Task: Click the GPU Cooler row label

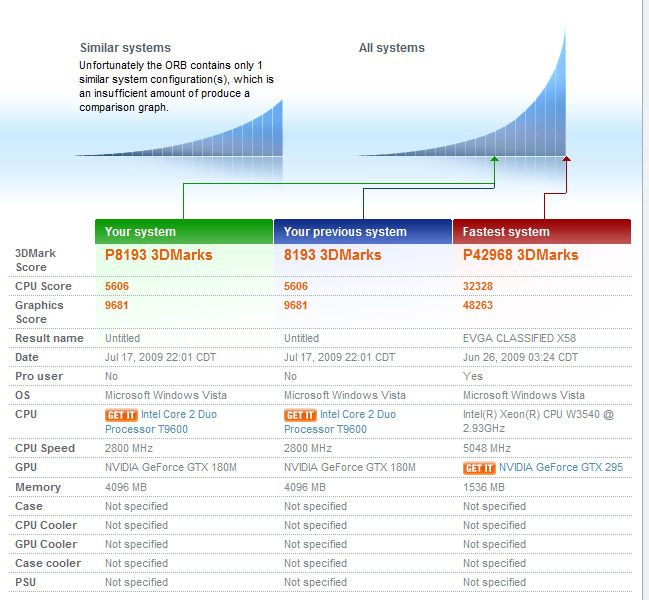Action: point(46,544)
